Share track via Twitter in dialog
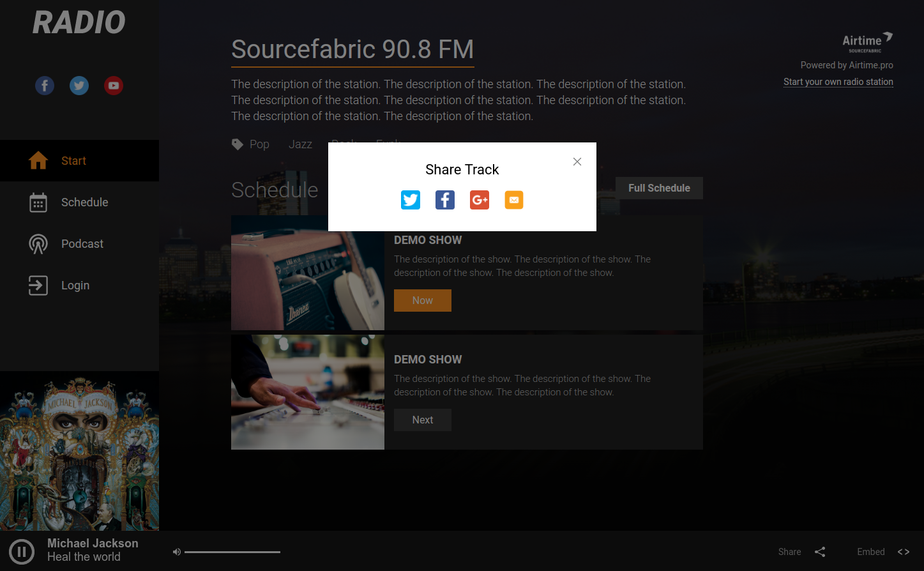The width and height of the screenshot is (924, 571). click(411, 200)
